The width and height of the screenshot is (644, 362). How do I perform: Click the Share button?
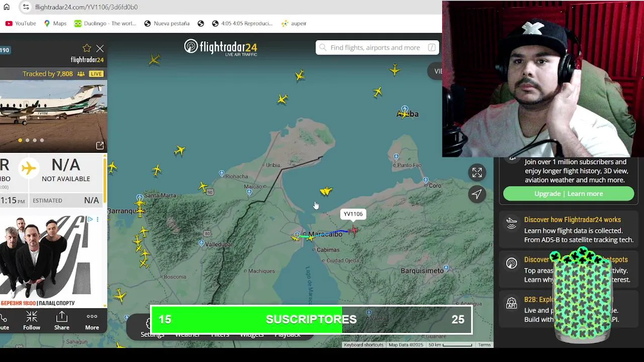62,321
